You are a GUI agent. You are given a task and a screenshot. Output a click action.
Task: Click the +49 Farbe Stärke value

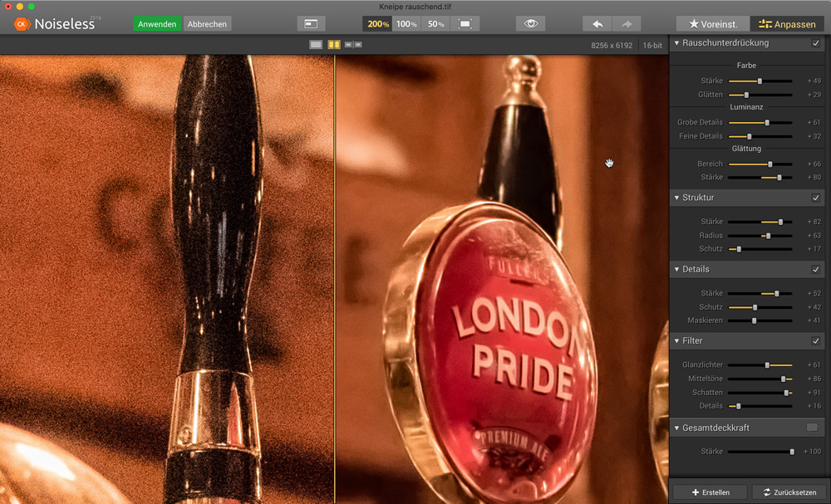[814, 81]
